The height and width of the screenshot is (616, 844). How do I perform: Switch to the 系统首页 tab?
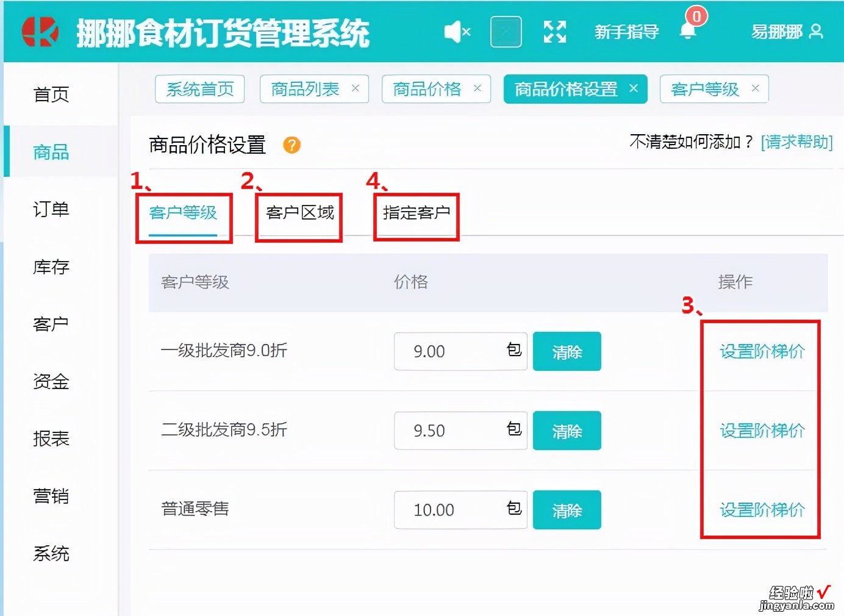(200, 89)
